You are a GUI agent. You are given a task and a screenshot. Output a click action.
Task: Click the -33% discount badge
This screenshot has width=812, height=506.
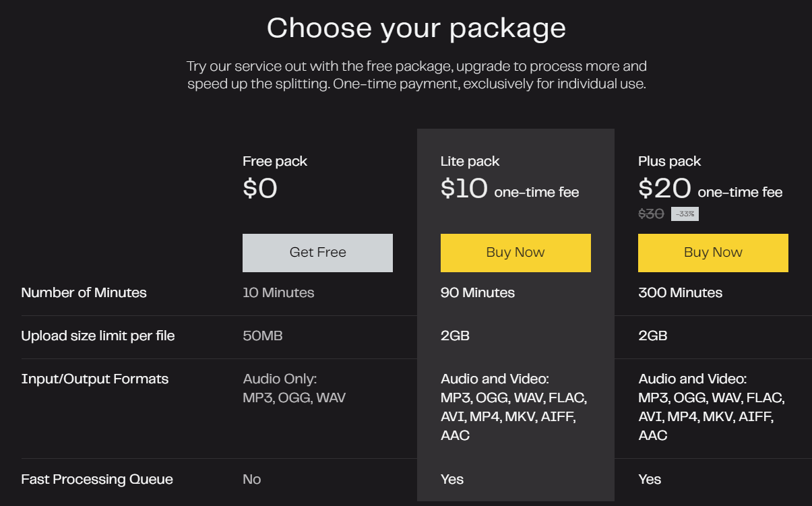point(685,214)
